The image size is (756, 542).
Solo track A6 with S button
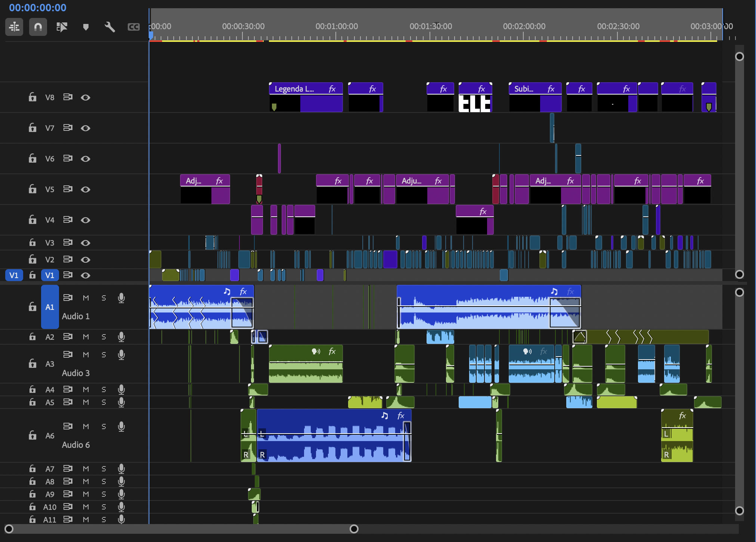click(104, 426)
